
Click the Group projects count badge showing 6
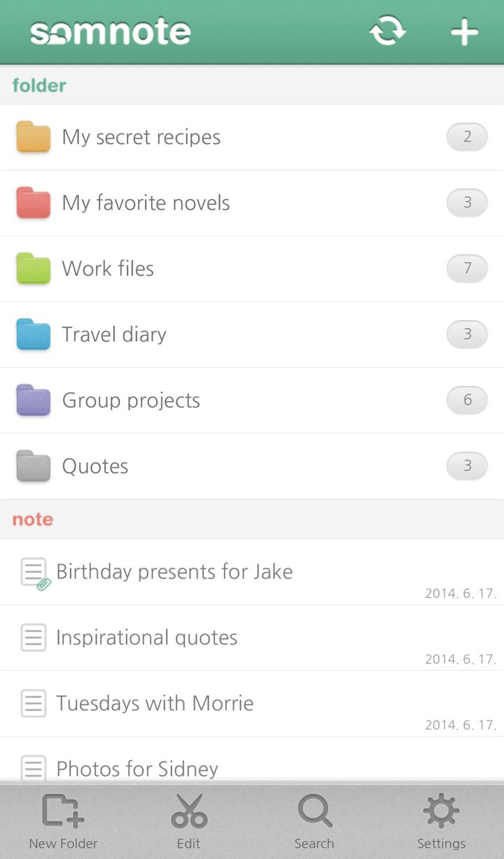click(x=467, y=400)
